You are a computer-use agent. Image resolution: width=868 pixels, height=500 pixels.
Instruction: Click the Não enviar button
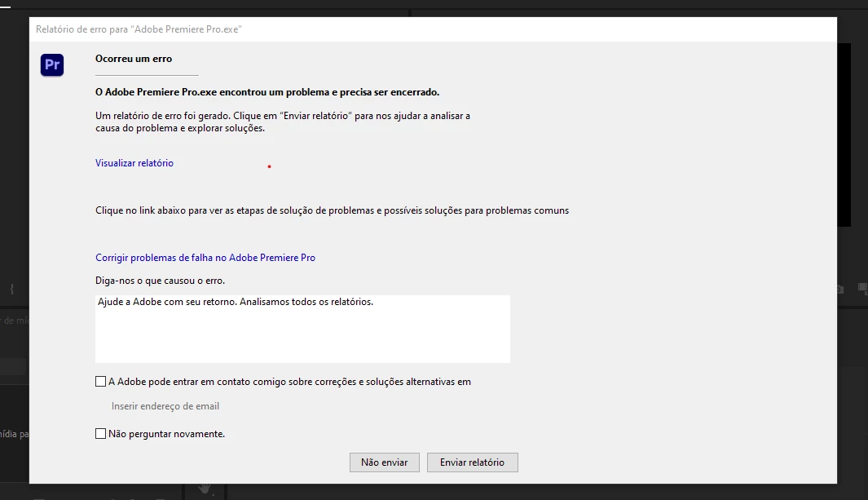pos(384,462)
